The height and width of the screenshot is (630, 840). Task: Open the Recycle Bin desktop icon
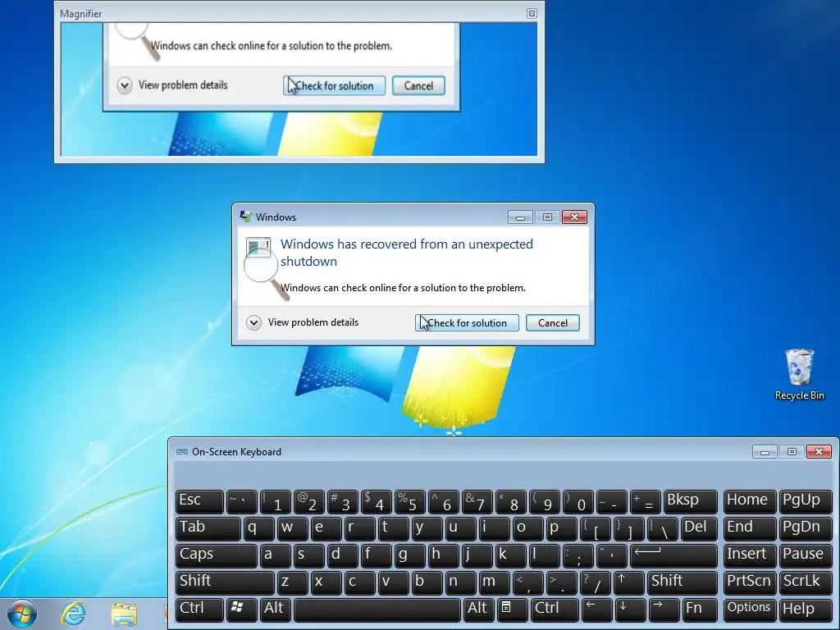click(799, 374)
